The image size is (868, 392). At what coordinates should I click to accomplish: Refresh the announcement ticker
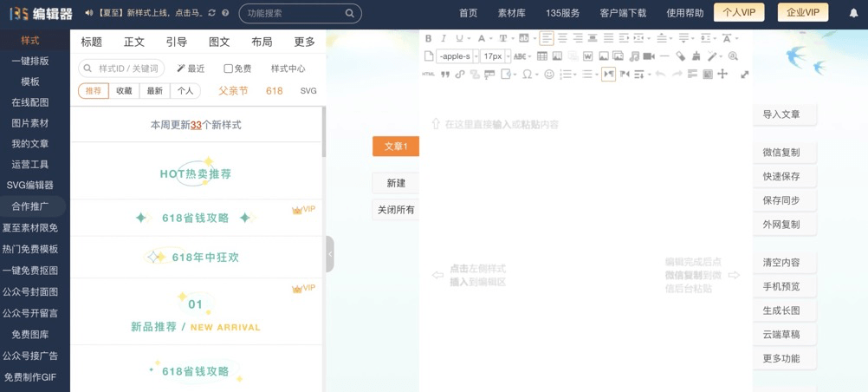212,13
